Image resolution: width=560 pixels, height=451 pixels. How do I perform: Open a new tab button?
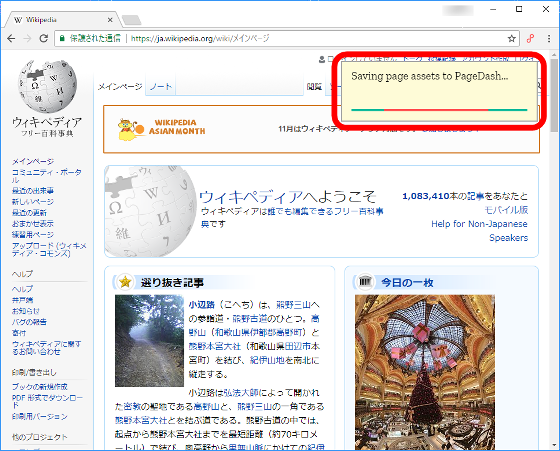coord(131,20)
